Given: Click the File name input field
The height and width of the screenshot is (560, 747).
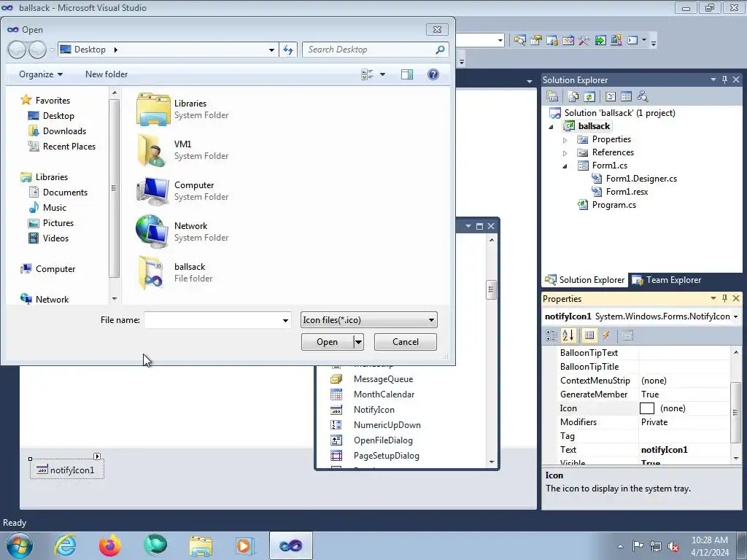Looking at the screenshot, I should coord(212,320).
